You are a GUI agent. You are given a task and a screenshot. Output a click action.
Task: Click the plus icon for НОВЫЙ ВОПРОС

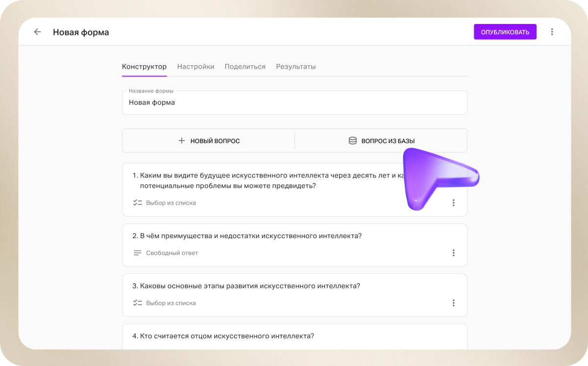[x=181, y=141]
